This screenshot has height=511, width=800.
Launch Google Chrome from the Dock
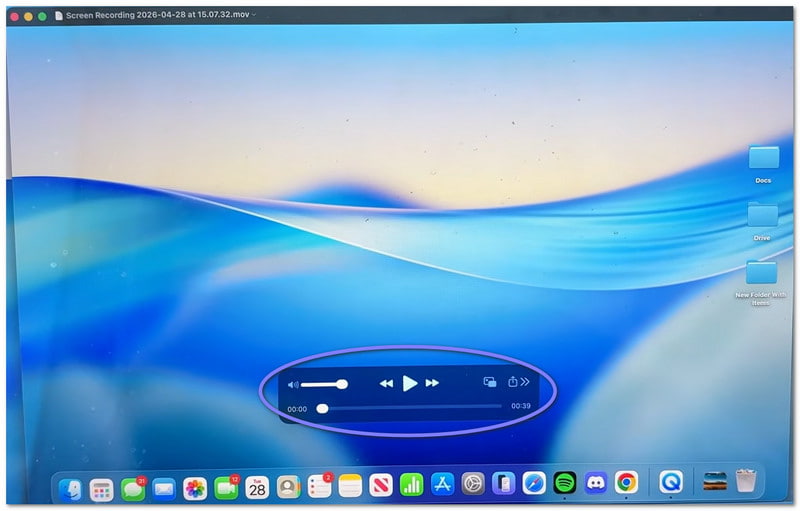click(627, 482)
